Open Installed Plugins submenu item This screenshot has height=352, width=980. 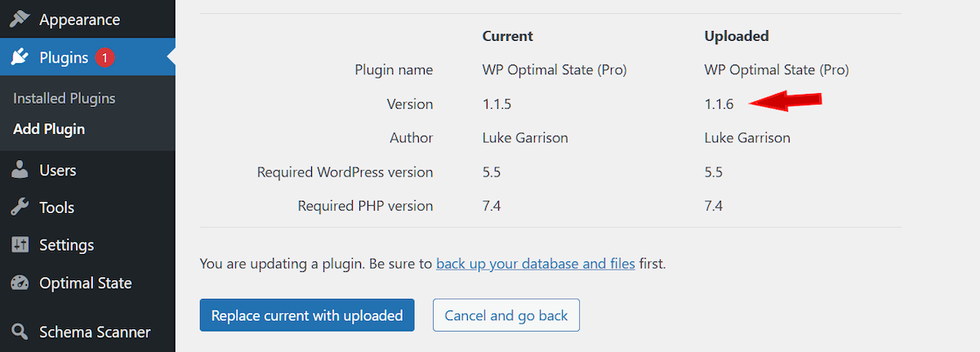click(x=65, y=98)
